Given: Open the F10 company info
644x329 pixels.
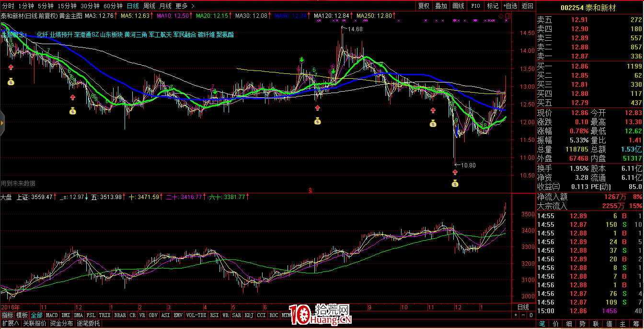Looking at the screenshot, I should pos(475,6).
